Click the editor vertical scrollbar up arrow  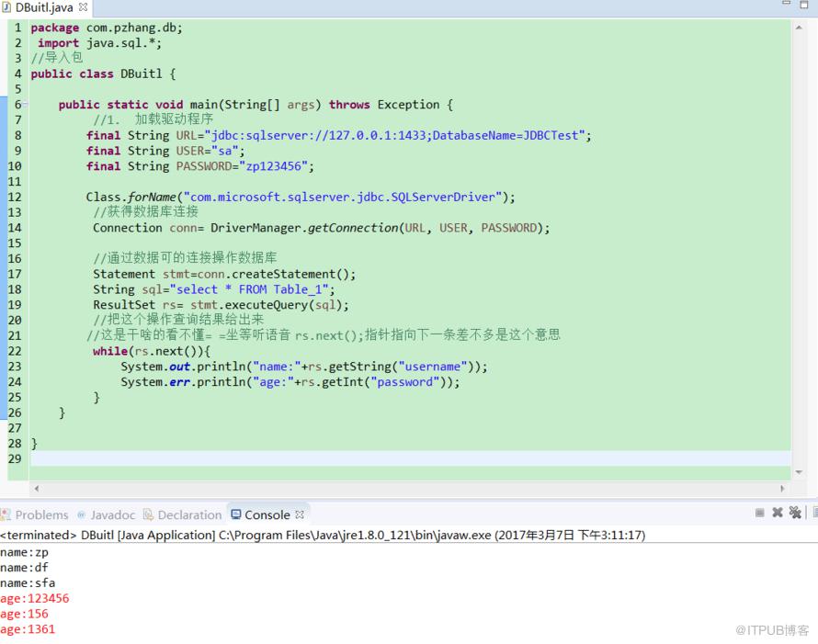tap(799, 28)
